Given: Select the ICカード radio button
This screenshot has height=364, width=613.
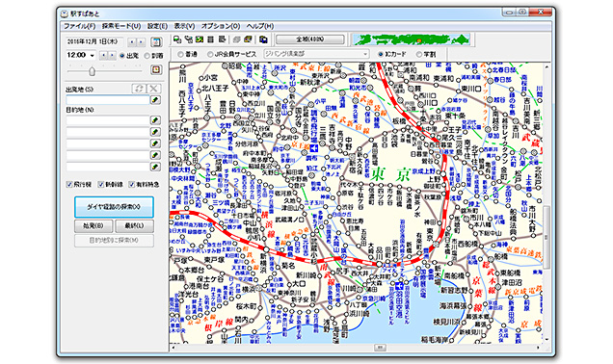Looking at the screenshot, I should point(380,54).
